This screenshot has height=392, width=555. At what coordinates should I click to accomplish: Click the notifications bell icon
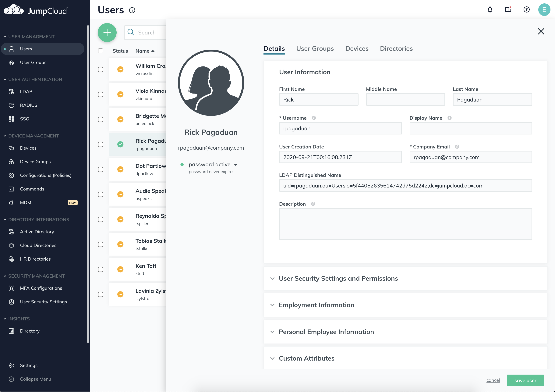[490, 10]
